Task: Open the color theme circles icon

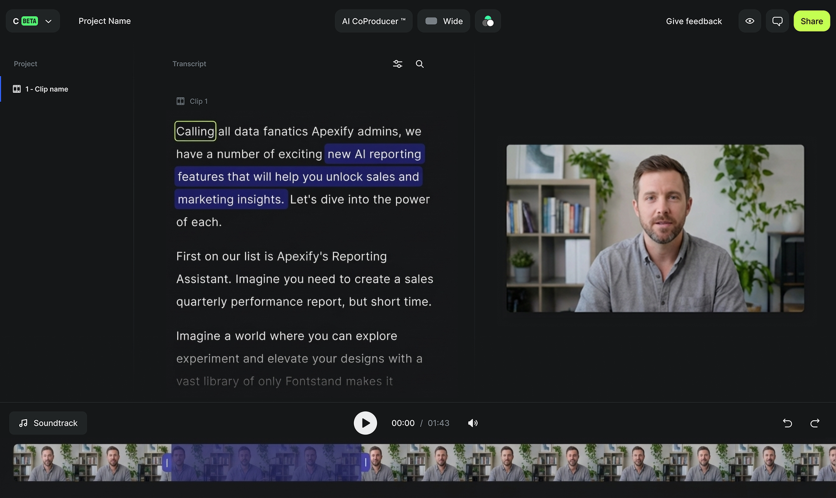Action: point(488,21)
